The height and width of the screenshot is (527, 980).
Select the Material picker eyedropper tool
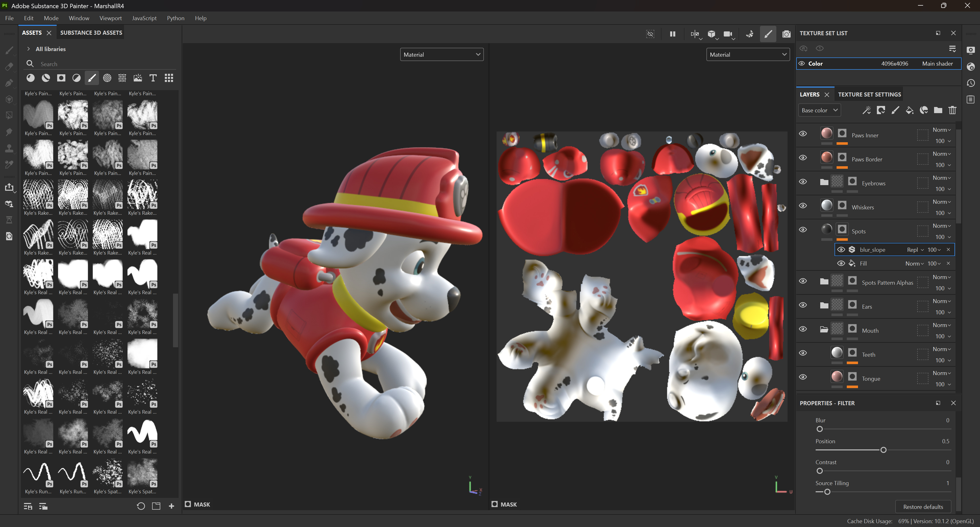[9, 164]
